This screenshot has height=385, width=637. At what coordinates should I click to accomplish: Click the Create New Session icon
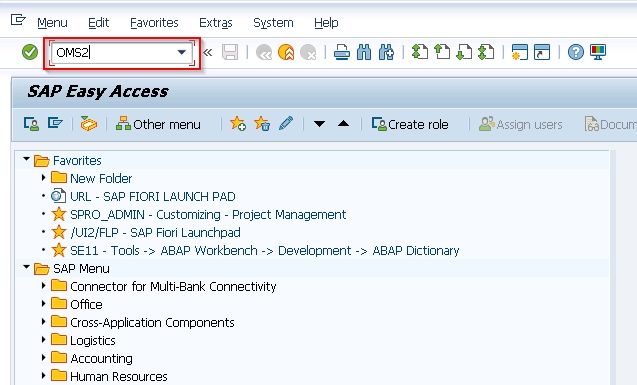click(520, 52)
